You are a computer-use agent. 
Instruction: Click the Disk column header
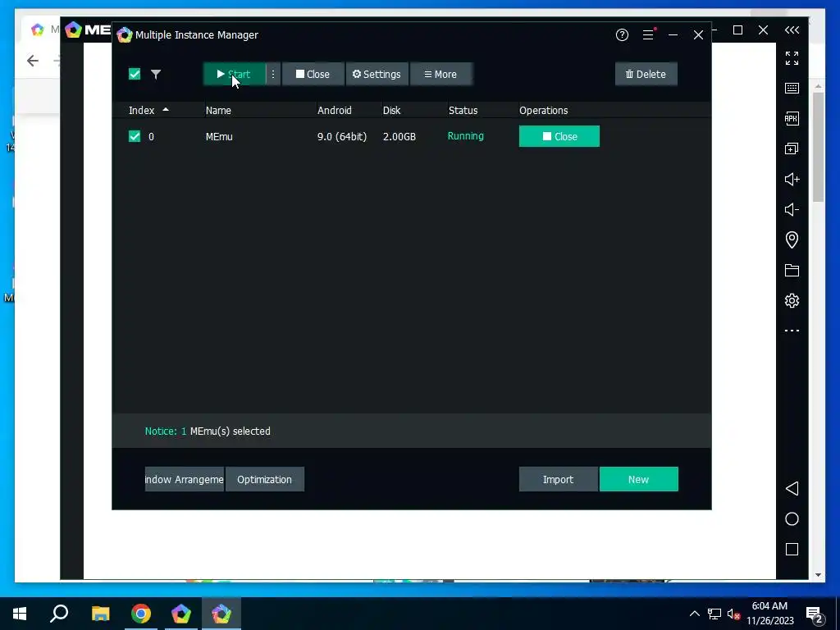click(391, 111)
